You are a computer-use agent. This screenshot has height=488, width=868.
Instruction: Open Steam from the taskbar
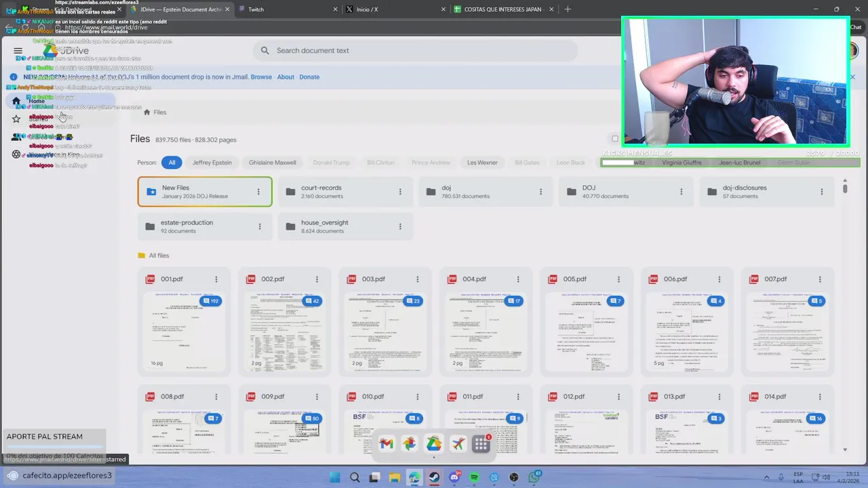coord(434,478)
